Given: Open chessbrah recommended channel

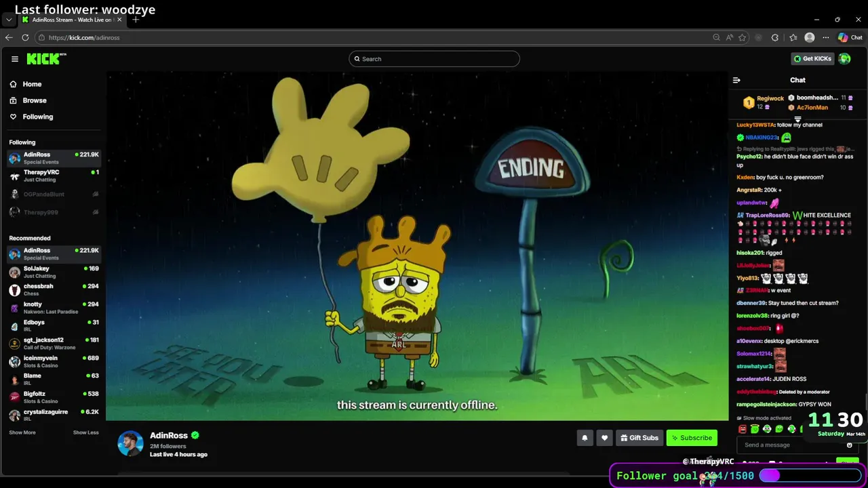Looking at the screenshot, I should tap(54, 289).
